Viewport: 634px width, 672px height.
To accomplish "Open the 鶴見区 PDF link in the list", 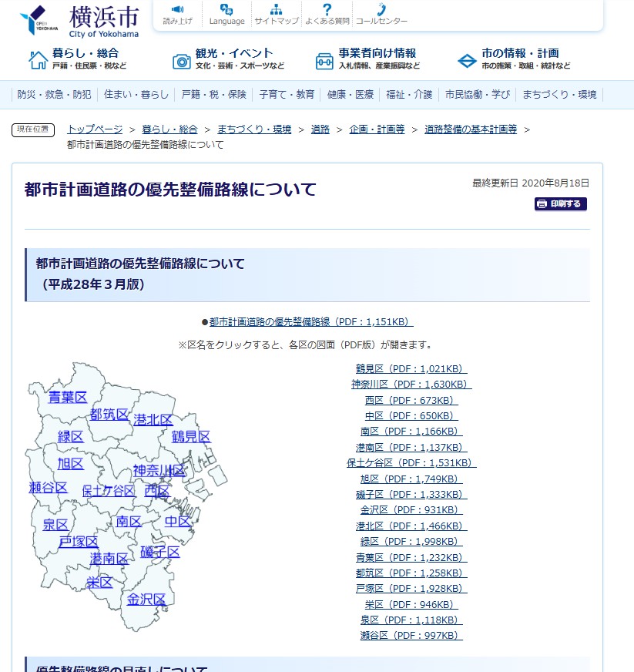I will coord(411,369).
